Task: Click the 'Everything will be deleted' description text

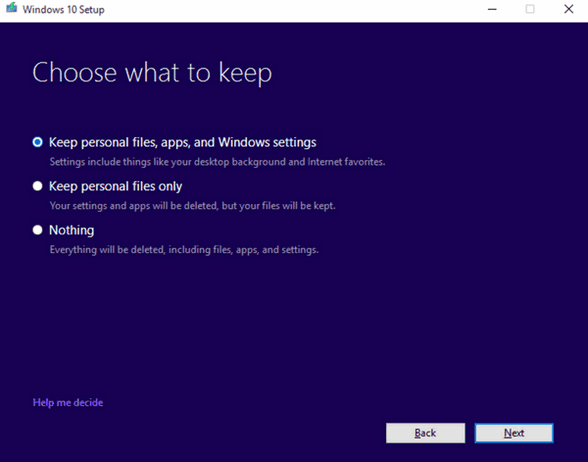Action: click(x=184, y=250)
